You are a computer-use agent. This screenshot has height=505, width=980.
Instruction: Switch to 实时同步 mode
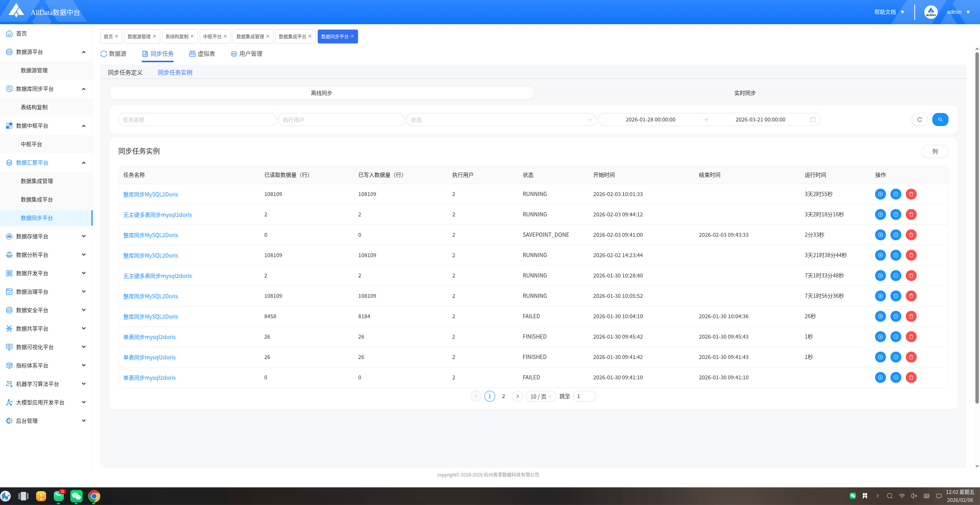click(745, 93)
